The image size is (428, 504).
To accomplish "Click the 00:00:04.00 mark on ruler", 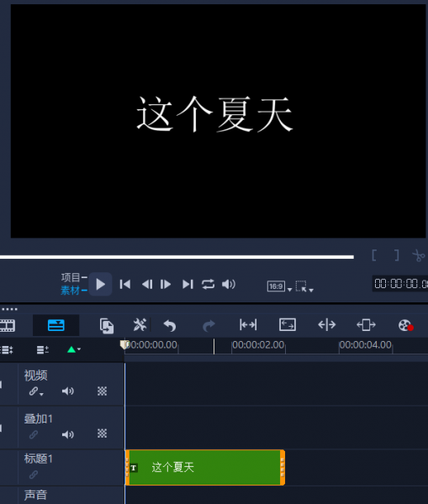I will coord(365,345).
